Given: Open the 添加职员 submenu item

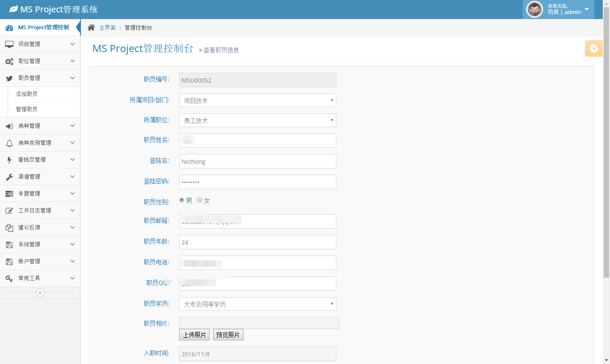Looking at the screenshot, I should pos(27,94).
